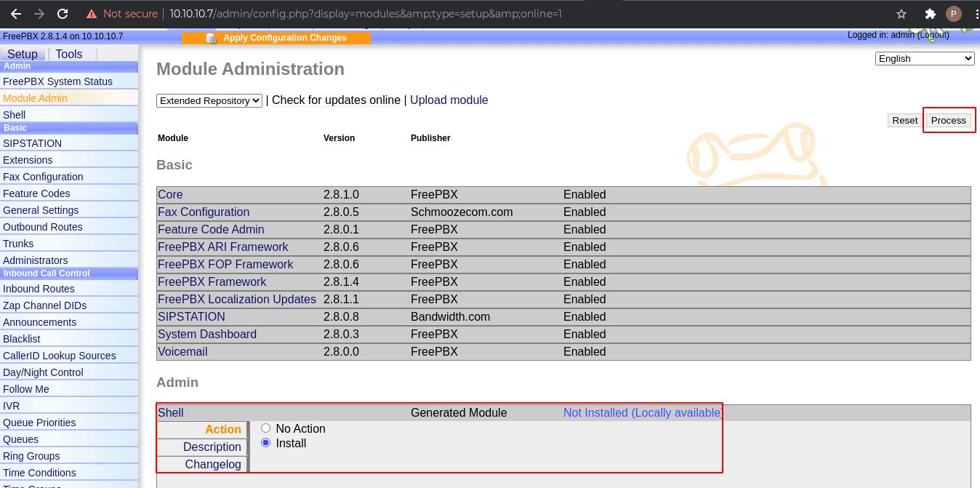Open Fax Configuration in the sidebar
The image size is (980, 488).
[68, 177]
